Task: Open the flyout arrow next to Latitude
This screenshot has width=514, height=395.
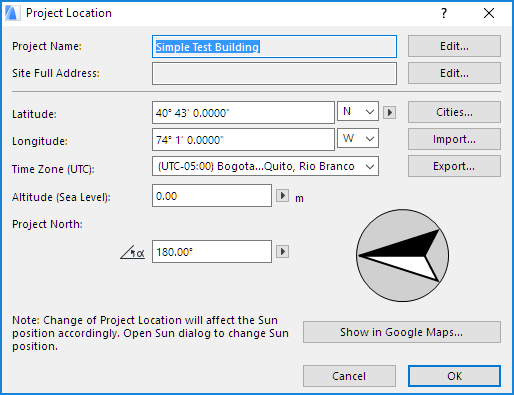Action: click(x=389, y=113)
